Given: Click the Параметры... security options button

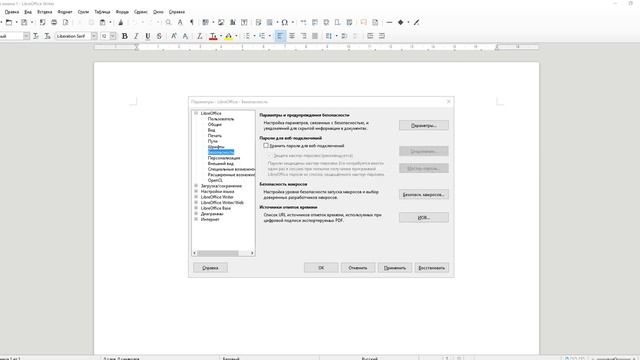Looking at the screenshot, I should pos(424,125).
